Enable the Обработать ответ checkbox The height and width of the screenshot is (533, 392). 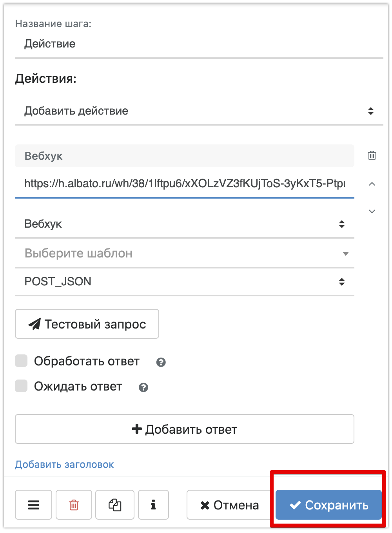pyautogui.click(x=21, y=361)
